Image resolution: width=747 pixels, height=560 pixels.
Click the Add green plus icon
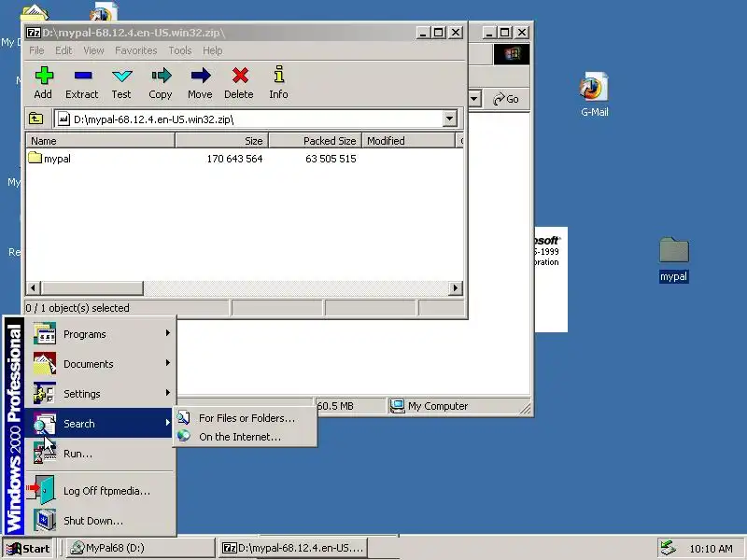click(43, 76)
